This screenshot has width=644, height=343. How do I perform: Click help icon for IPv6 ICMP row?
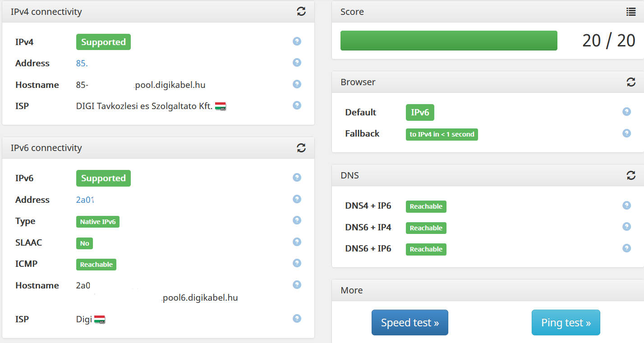coord(297,263)
